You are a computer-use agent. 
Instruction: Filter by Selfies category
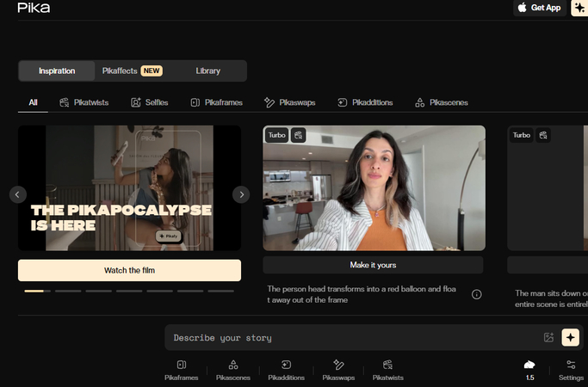(x=149, y=102)
